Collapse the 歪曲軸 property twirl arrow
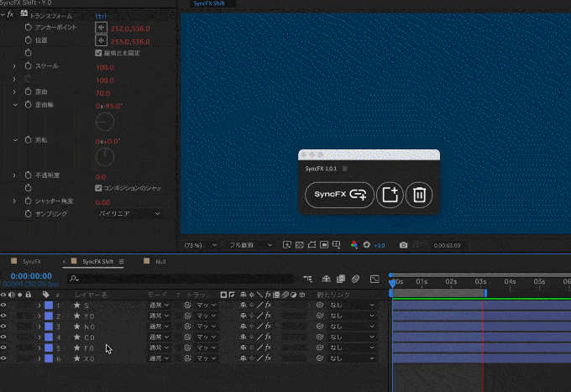The image size is (571, 392). (15, 105)
